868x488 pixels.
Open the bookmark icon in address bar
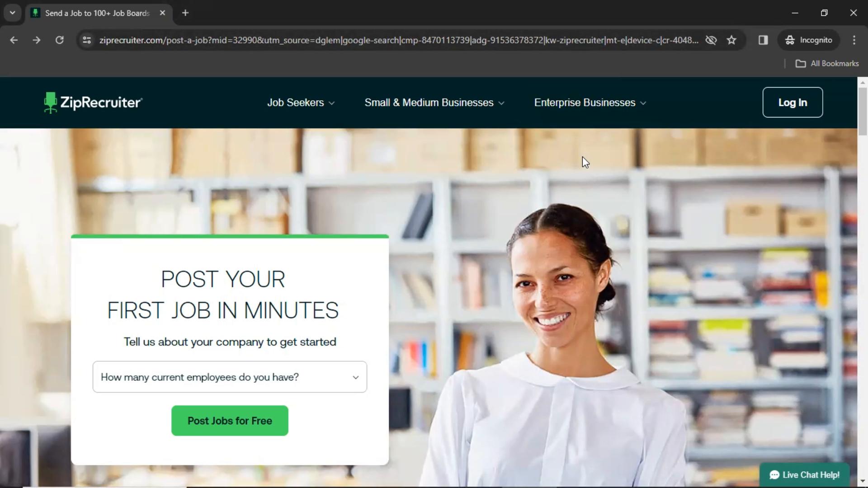click(732, 40)
